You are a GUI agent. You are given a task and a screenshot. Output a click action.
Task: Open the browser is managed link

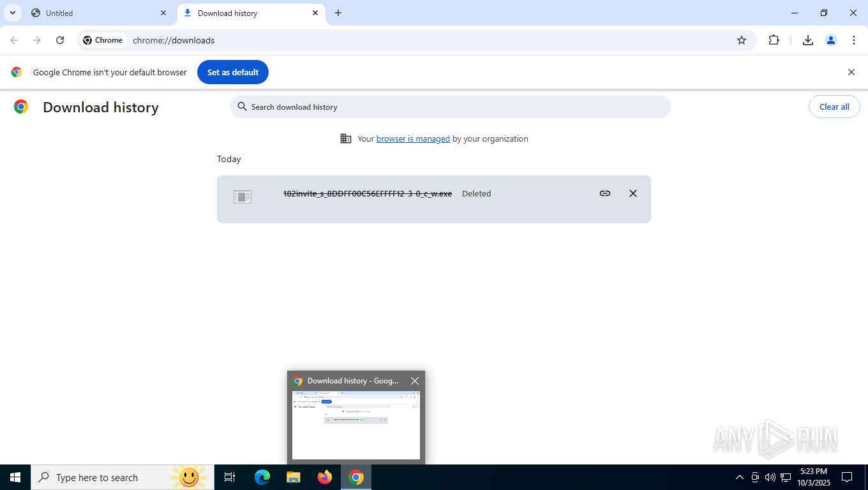(413, 138)
